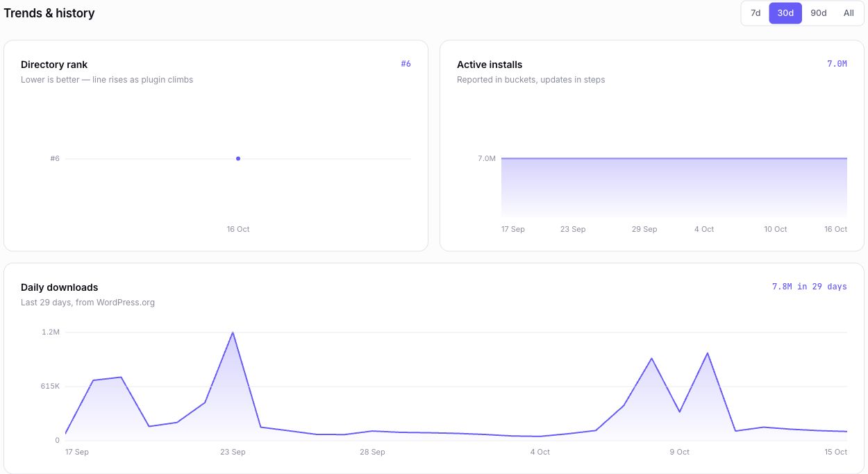Screen dimensions: 868x474
Task: Click the '615K' downloads axis label
Action: click(x=51, y=387)
